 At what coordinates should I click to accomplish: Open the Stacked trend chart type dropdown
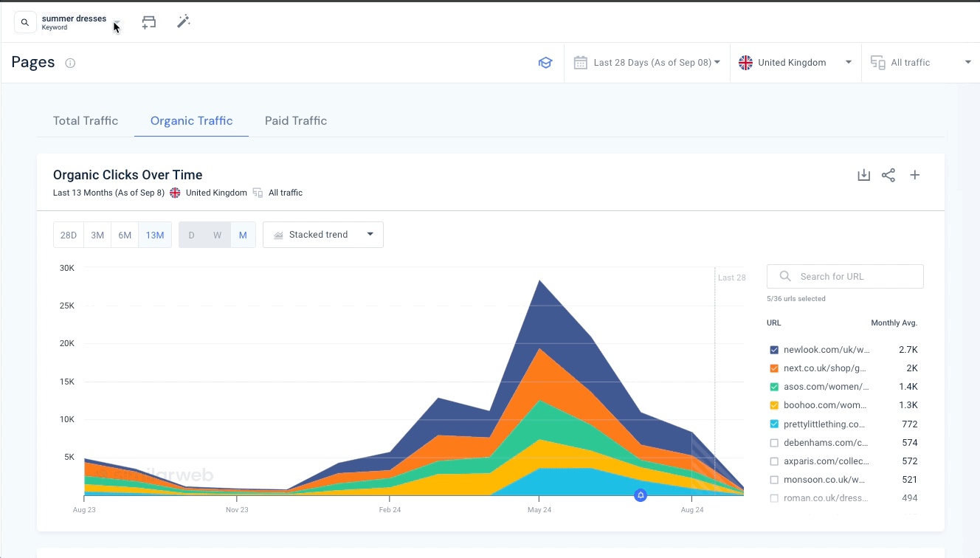pos(323,235)
